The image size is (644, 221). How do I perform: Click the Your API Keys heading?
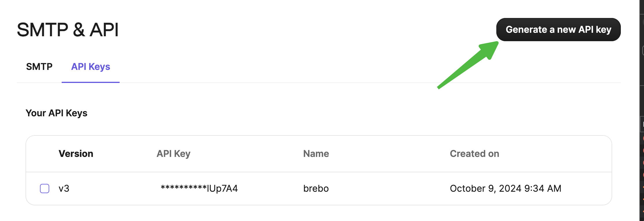coord(56,113)
